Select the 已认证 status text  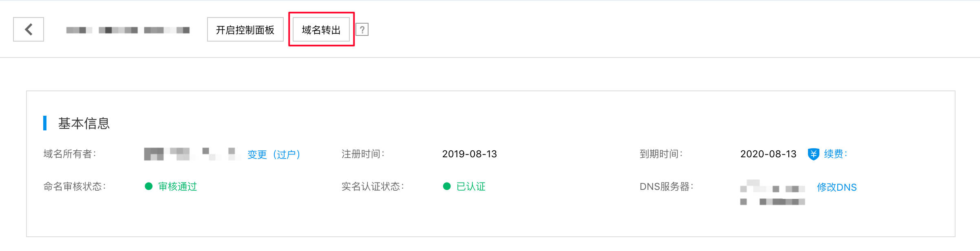[x=471, y=187]
